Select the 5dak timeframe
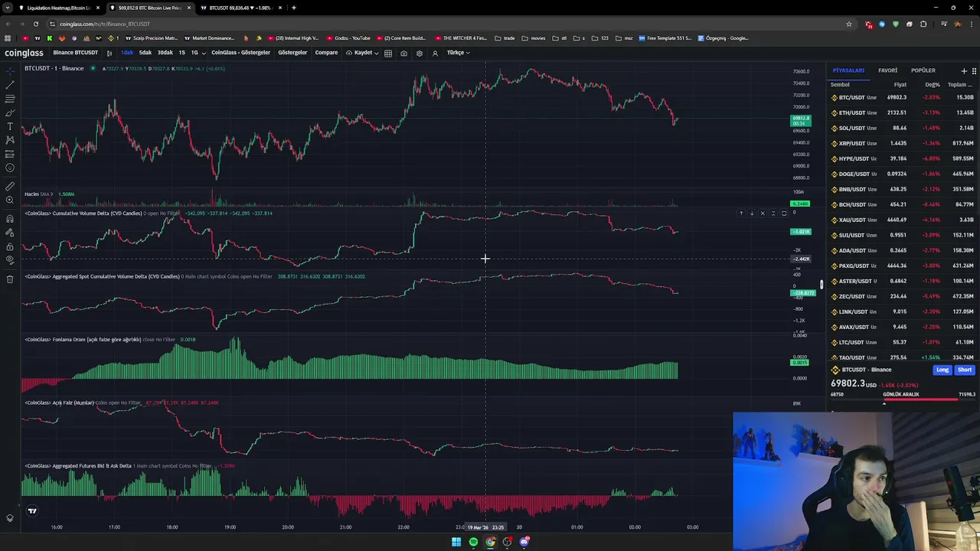The width and height of the screenshot is (980, 551). tap(145, 53)
